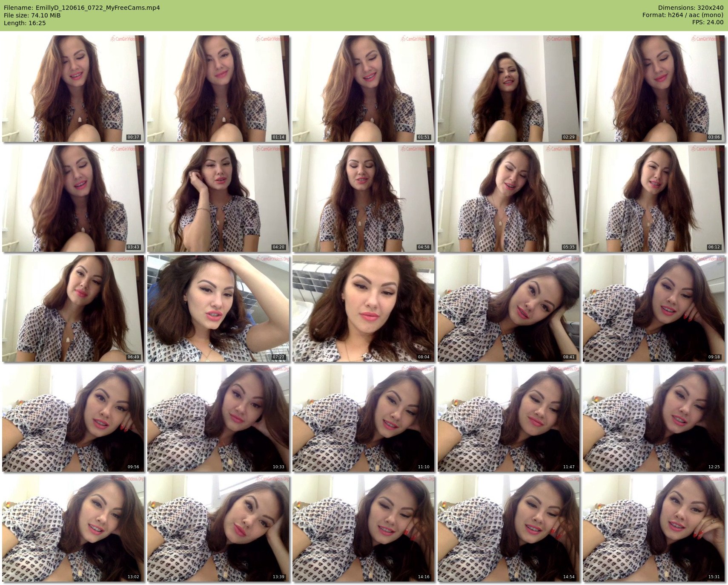Select the thumbnail labeled 04:20
The image size is (728, 585).
[x=218, y=199]
